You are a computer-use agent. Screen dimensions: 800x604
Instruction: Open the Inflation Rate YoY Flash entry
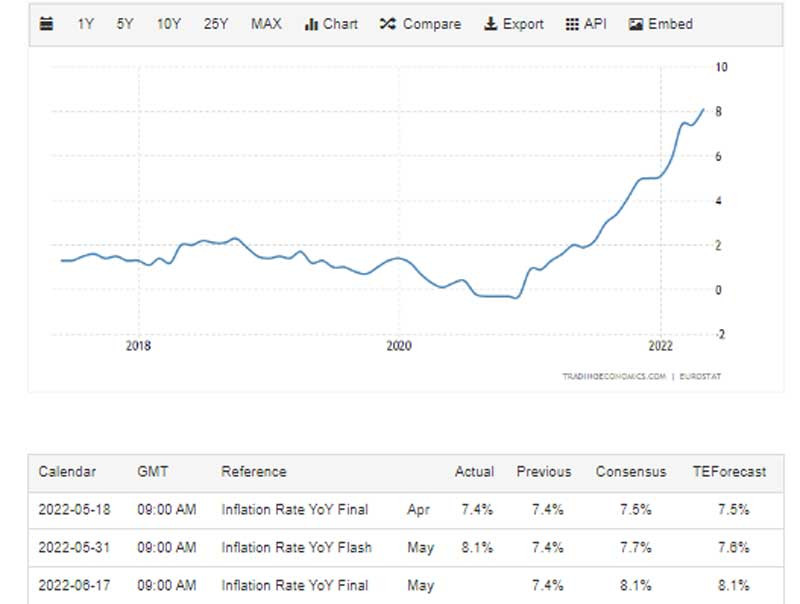point(296,547)
